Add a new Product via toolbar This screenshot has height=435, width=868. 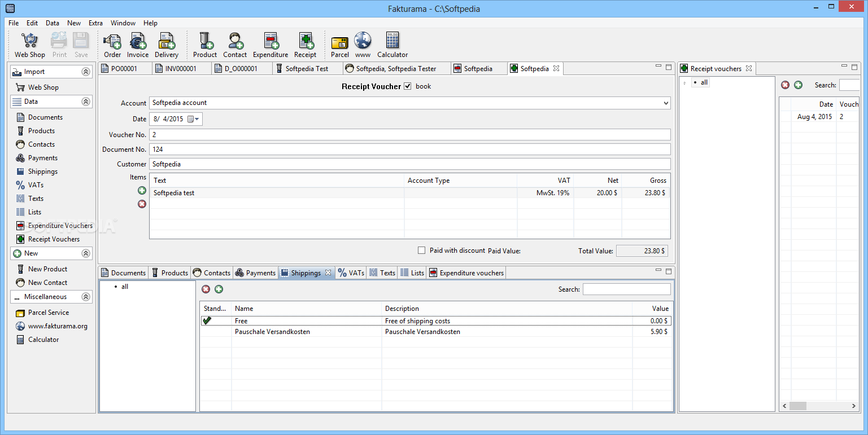tap(205, 45)
